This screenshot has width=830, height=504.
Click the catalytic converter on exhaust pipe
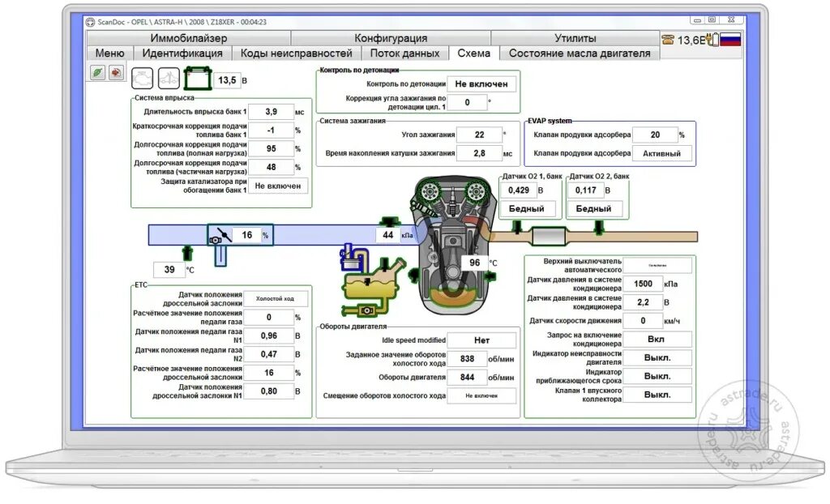coord(549,236)
